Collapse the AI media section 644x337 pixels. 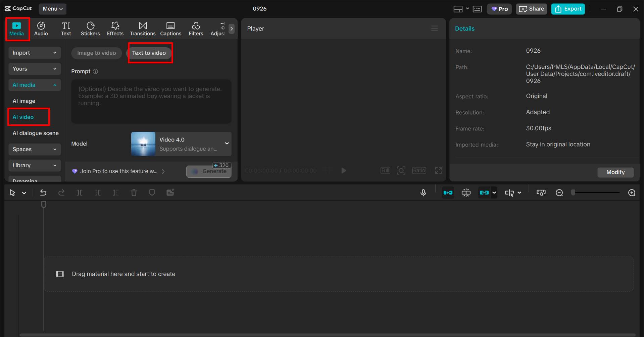(34, 85)
